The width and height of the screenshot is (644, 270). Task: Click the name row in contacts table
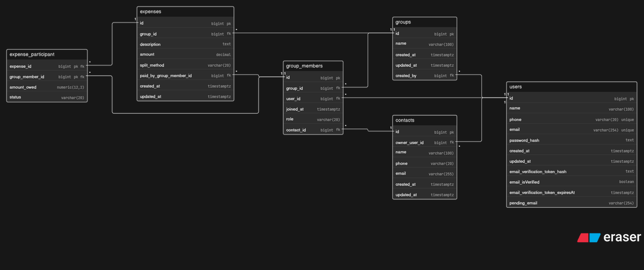tap(425, 153)
